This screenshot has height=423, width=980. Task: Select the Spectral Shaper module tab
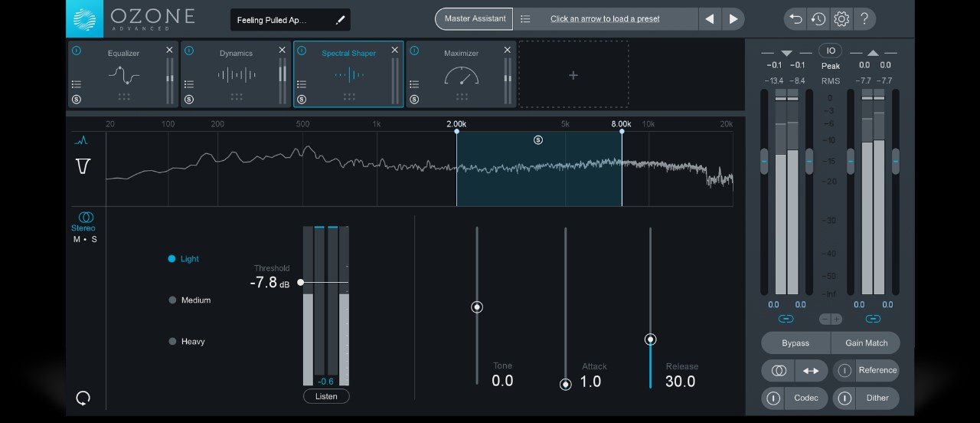[348, 74]
